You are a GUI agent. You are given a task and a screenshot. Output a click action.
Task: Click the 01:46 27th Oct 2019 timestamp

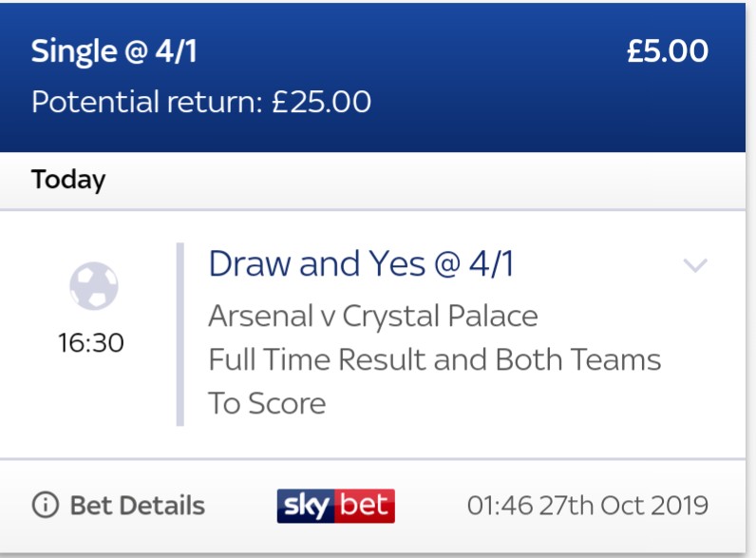click(587, 506)
